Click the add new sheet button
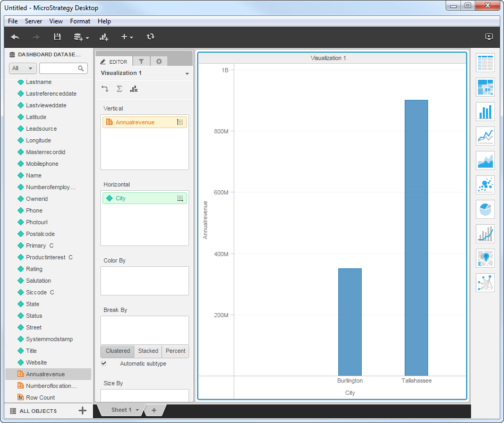 point(154,410)
